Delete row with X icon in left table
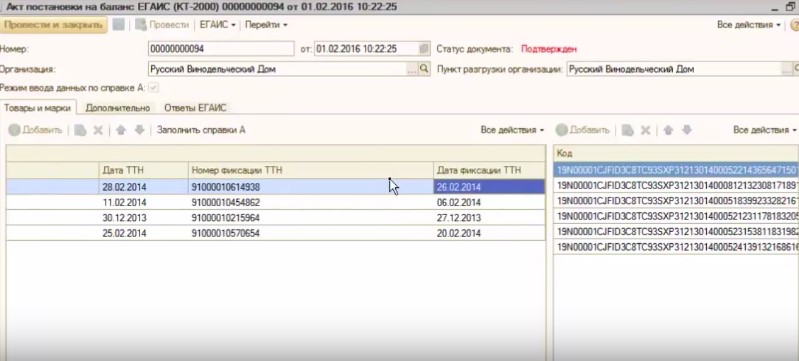Viewport: 799px width, 361px height. pos(98,131)
